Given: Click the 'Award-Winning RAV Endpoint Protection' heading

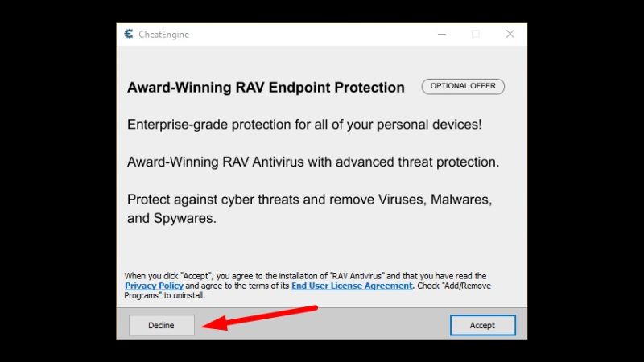Looking at the screenshot, I should click(266, 88).
